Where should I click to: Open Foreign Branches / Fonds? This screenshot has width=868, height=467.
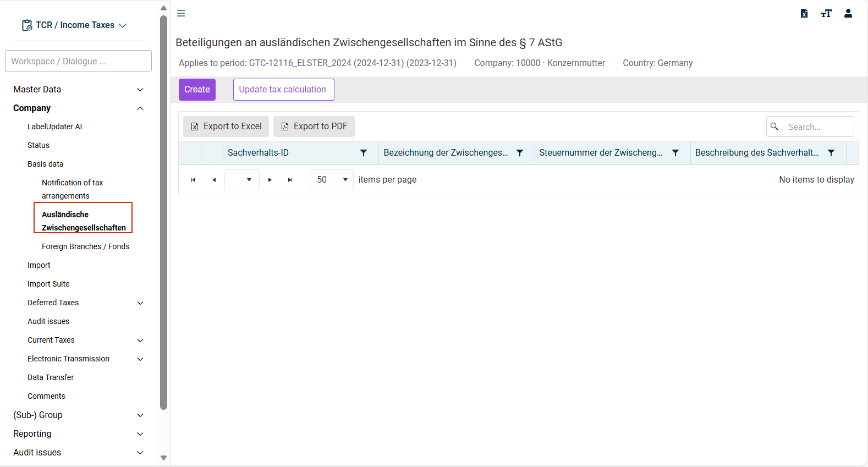coord(86,246)
